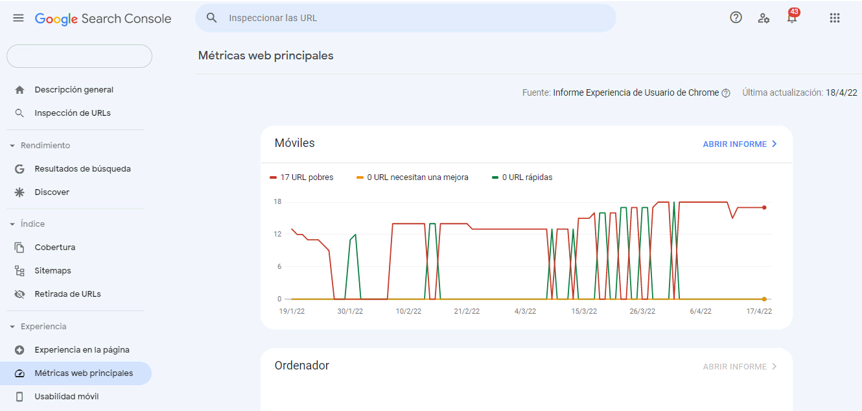862x411 pixels.
Task: Go to Resultados de búsqueda
Action: [82, 169]
